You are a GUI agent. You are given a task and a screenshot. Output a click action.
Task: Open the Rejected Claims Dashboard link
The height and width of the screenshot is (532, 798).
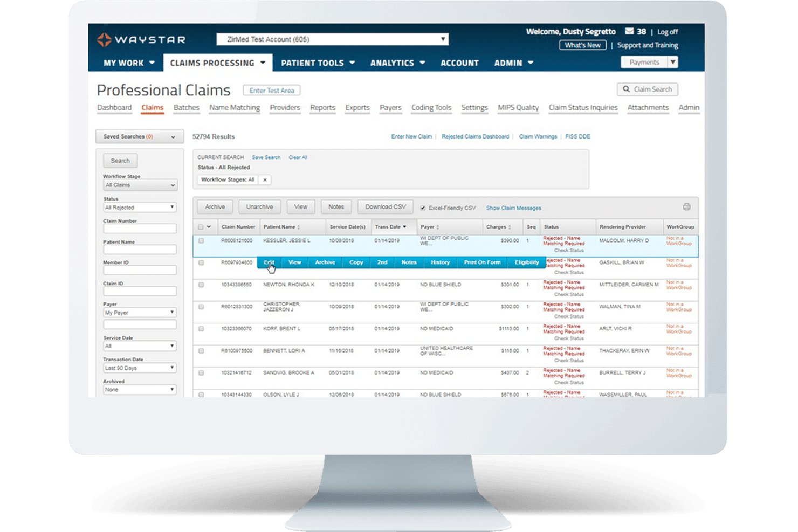tap(476, 137)
